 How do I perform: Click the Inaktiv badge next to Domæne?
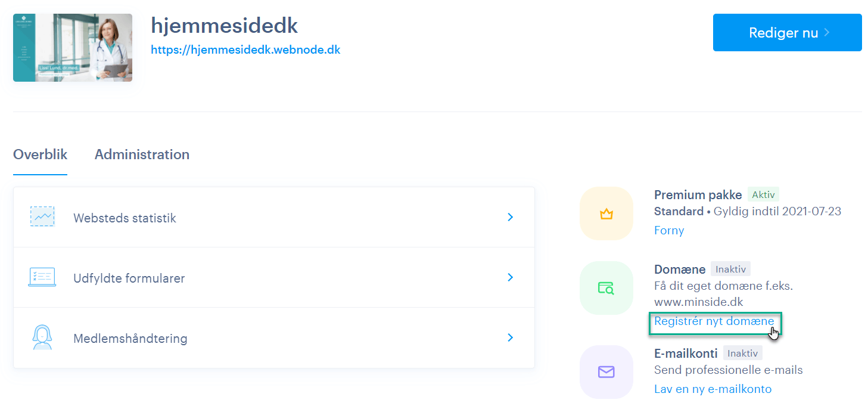730,270
